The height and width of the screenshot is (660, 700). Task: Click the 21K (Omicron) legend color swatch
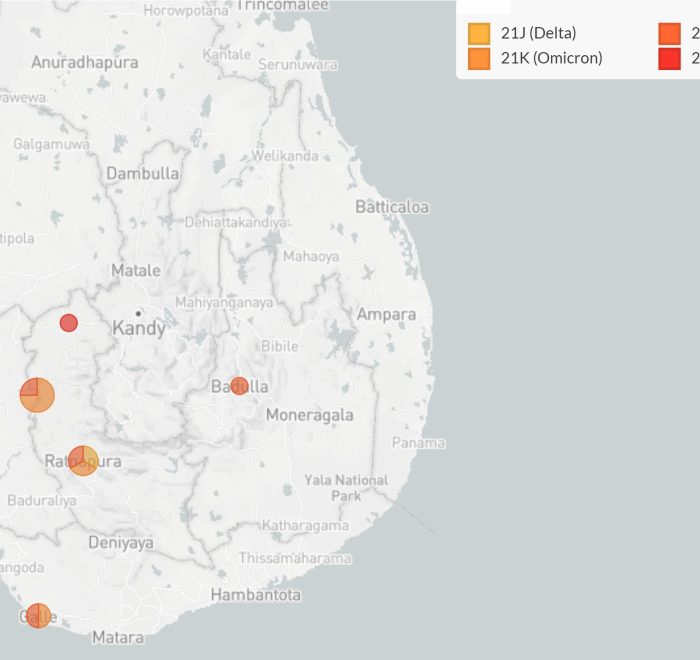[x=479, y=58]
